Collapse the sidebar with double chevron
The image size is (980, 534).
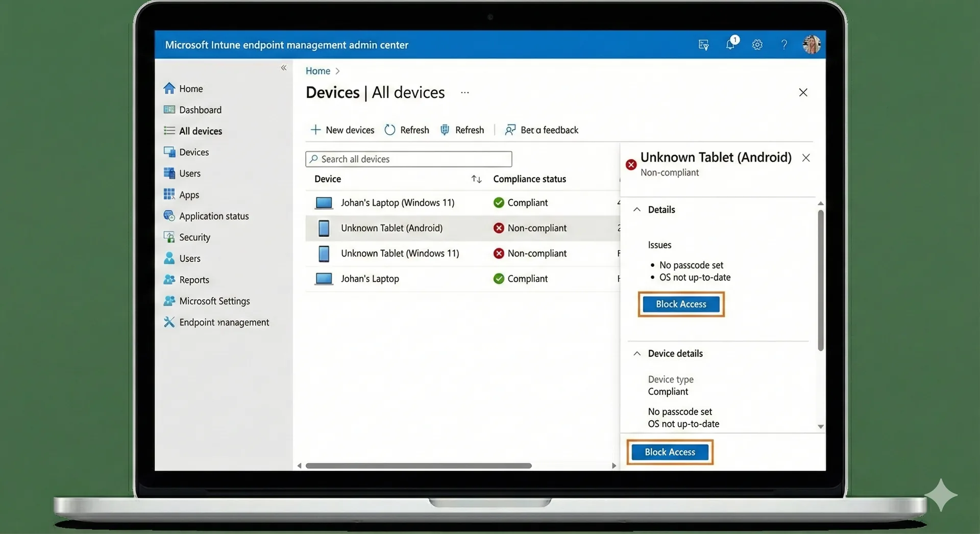click(x=284, y=68)
